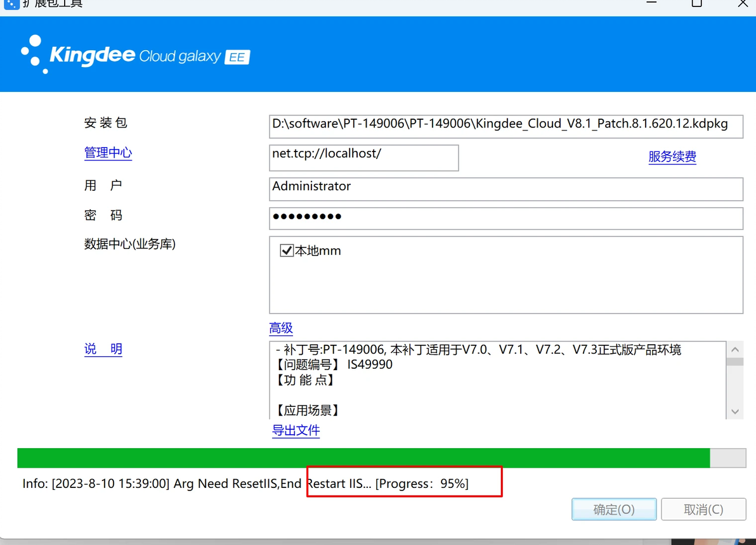Open the 说明 description link
The height and width of the screenshot is (545, 756).
click(103, 349)
